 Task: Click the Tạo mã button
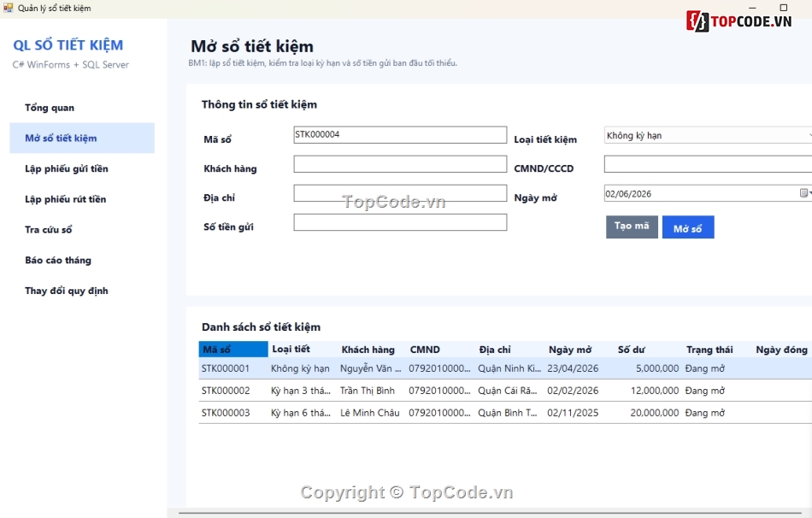632,227
